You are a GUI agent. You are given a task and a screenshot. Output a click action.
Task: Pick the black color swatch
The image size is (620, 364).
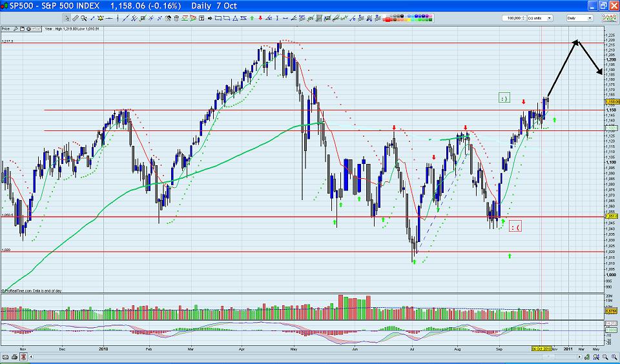[x=402, y=15]
